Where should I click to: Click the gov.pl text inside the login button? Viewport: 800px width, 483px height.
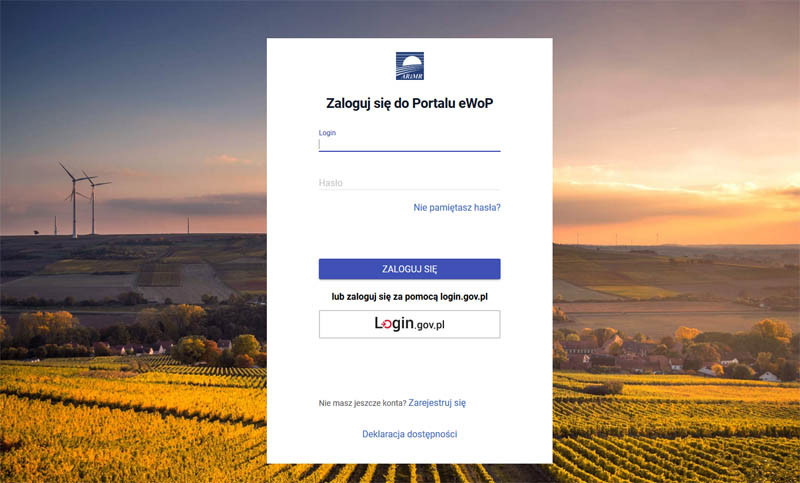tap(430, 325)
